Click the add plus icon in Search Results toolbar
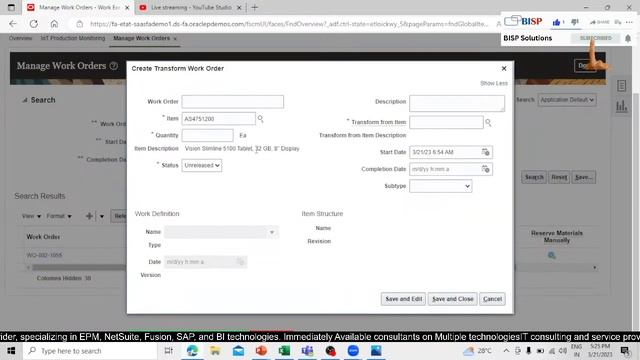Screen dimensions: 640x360 pos(89,216)
